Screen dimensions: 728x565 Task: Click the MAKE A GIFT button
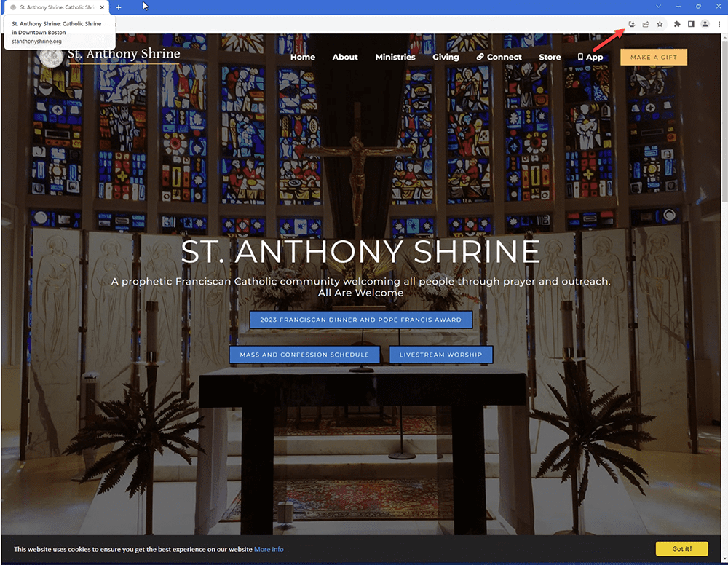653,57
